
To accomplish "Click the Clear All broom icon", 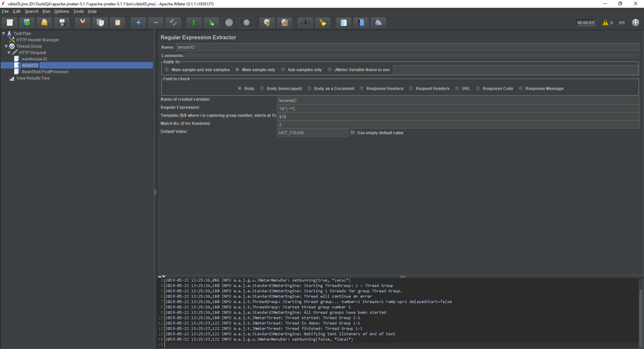I will pyautogui.click(x=285, y=23).
